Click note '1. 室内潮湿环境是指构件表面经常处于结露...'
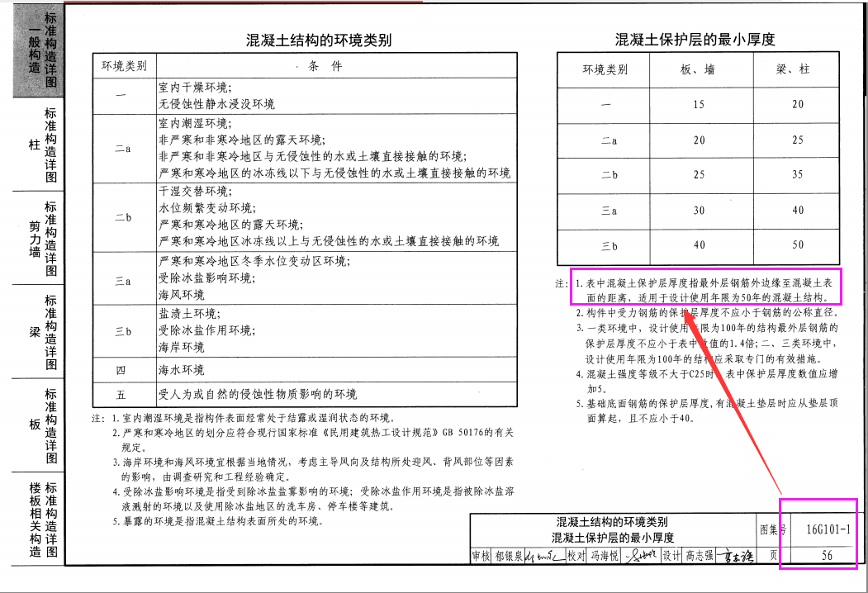This screenshot has height=593, width=868. (x=254, y=418)
